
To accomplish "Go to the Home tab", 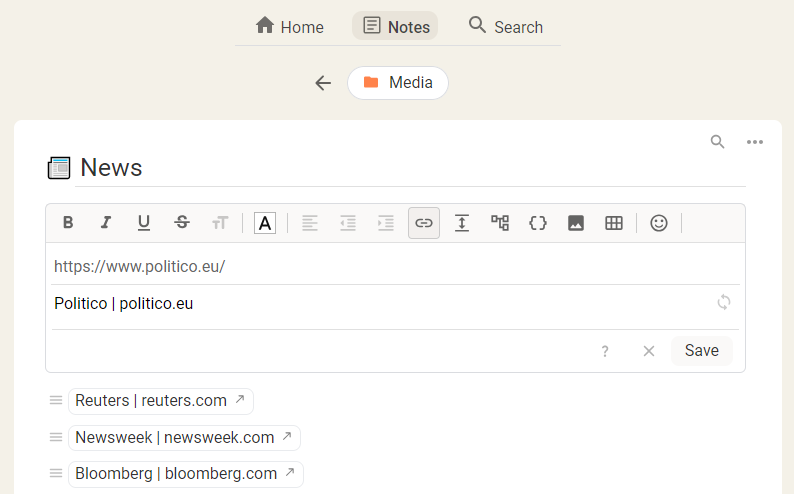I will pos(290,26).
